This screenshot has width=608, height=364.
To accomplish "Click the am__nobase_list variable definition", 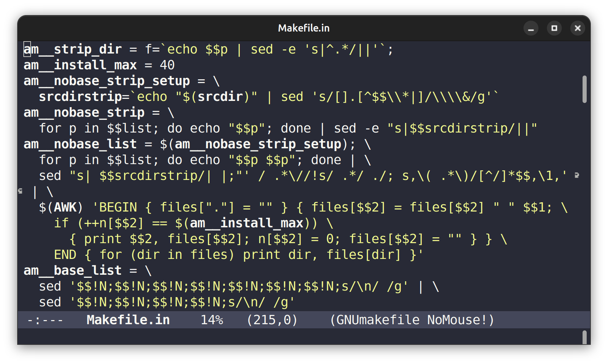I will [80, 144].
